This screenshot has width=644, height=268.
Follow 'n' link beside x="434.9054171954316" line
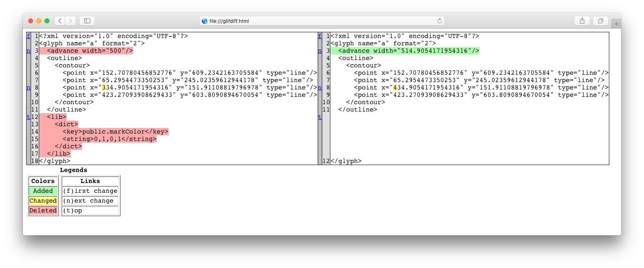point(320,87)
